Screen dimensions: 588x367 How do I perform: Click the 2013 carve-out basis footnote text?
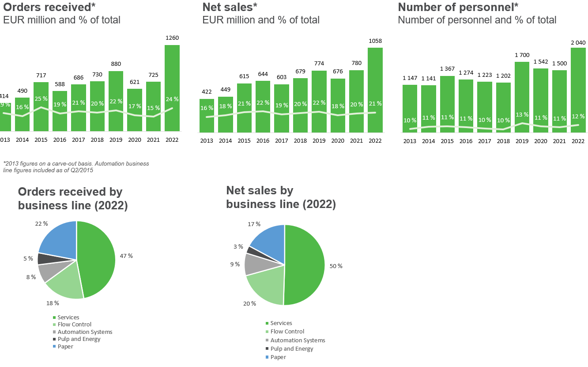pos(76,167)
